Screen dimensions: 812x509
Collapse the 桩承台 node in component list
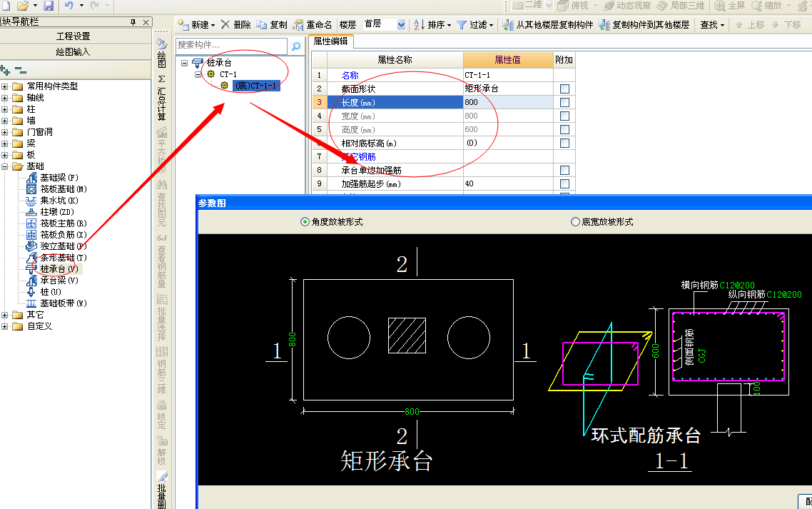pyautogui.click(x=184, y=63)
